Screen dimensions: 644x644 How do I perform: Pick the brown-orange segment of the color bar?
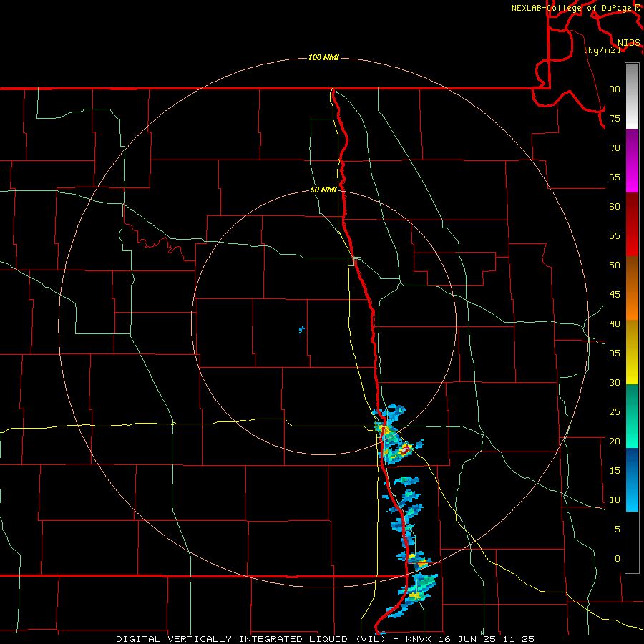pyautogui.click(x=632, y=288)
